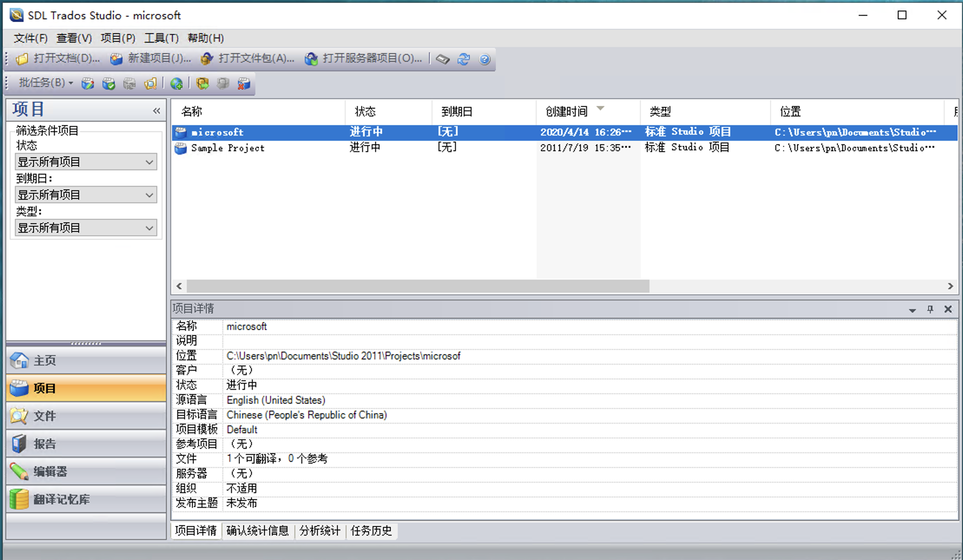Click the mark-complete green check project icon
This screenshot has height=560, width=963.
click(x=109, y=83)
